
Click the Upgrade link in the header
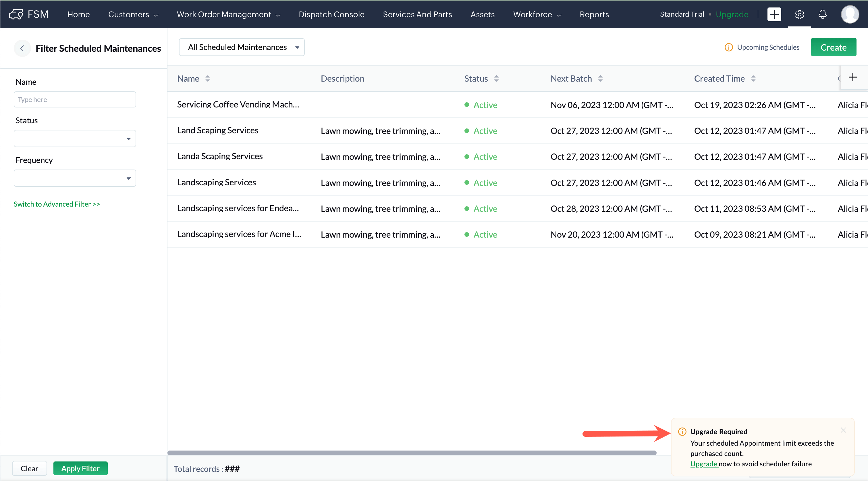[x=732, y=14]
